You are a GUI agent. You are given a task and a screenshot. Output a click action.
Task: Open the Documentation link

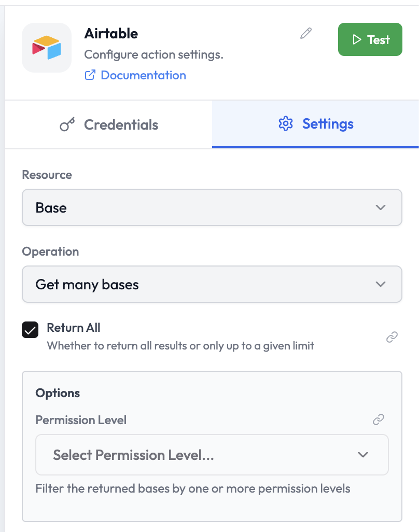[143, 75]
